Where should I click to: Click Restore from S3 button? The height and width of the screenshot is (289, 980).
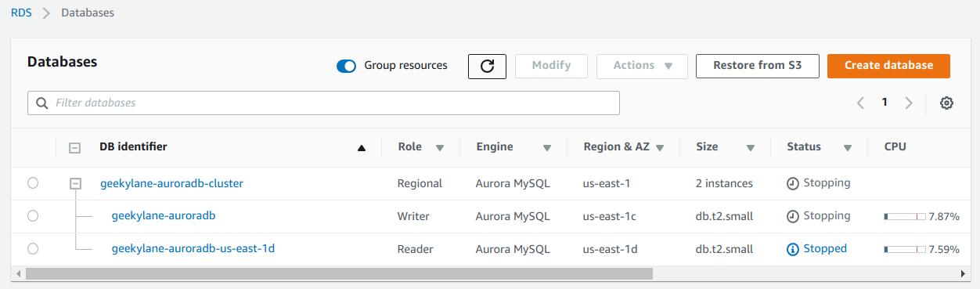[x=757, y=66]
